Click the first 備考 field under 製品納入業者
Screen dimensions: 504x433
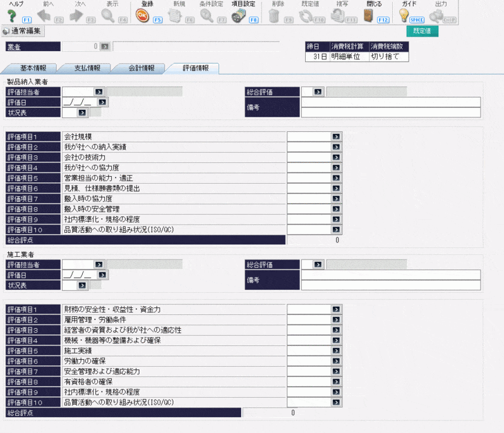[390, 102]
